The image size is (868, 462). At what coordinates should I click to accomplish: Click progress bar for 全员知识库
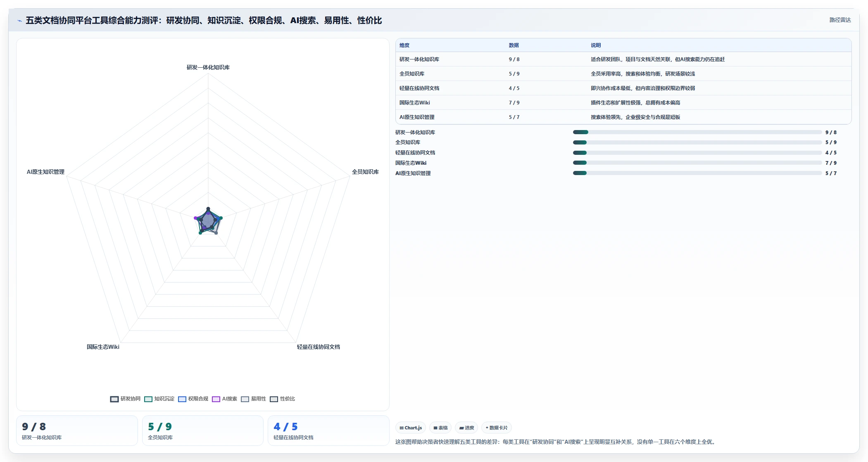[697, 142]
